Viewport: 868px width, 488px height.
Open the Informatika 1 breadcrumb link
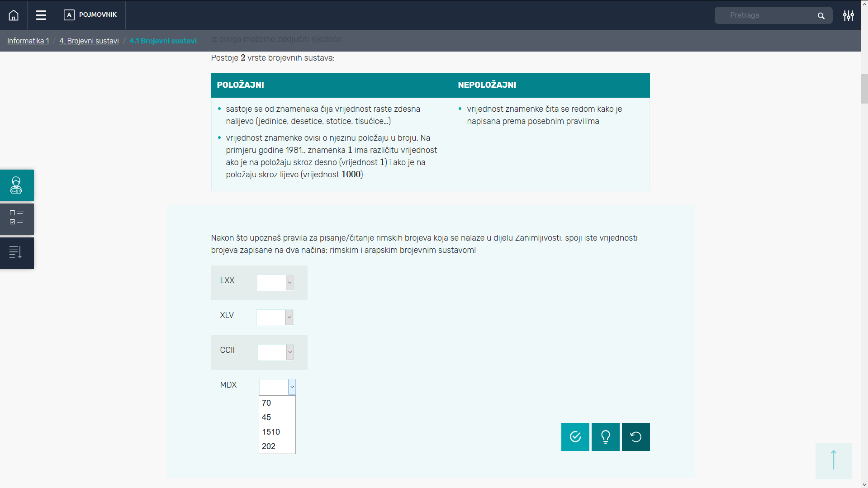click(28, 41)
